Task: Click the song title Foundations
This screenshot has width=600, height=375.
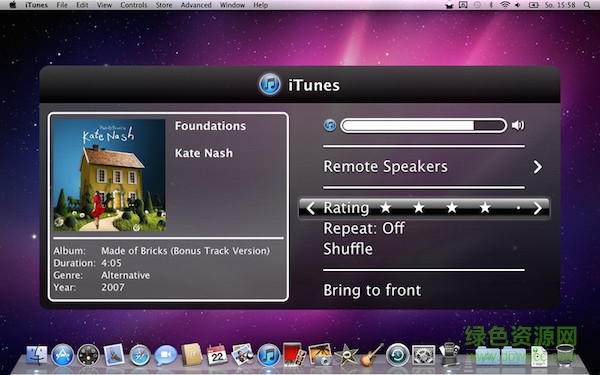Action: click(x=210, y=126)
